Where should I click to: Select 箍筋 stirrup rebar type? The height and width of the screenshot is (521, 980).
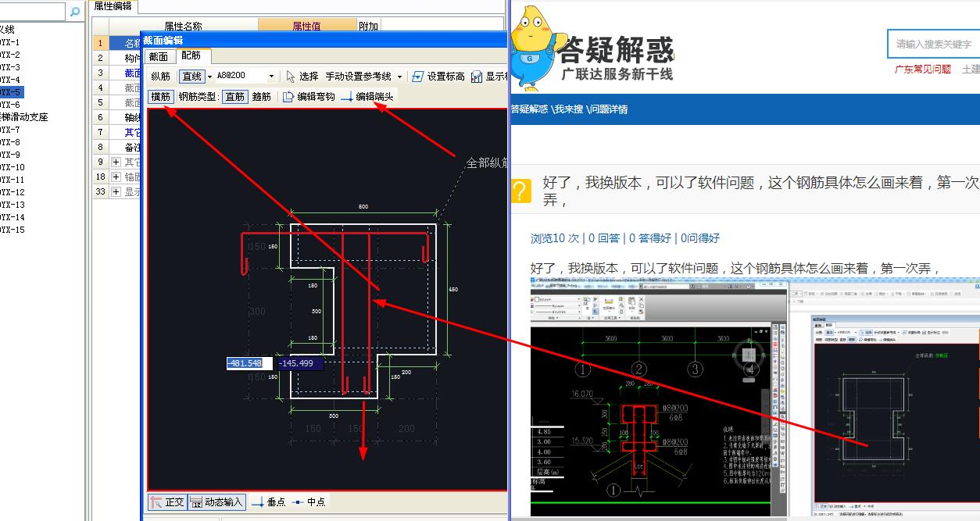[262, 97]
